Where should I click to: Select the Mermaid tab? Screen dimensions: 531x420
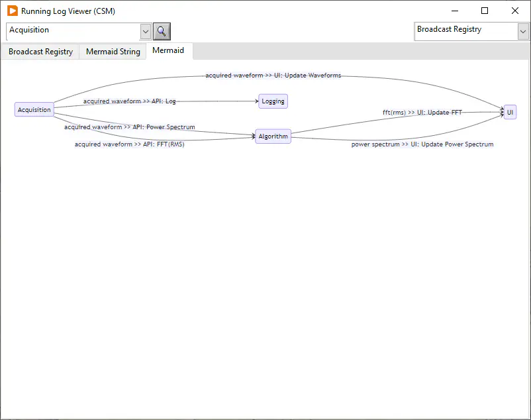168,51
